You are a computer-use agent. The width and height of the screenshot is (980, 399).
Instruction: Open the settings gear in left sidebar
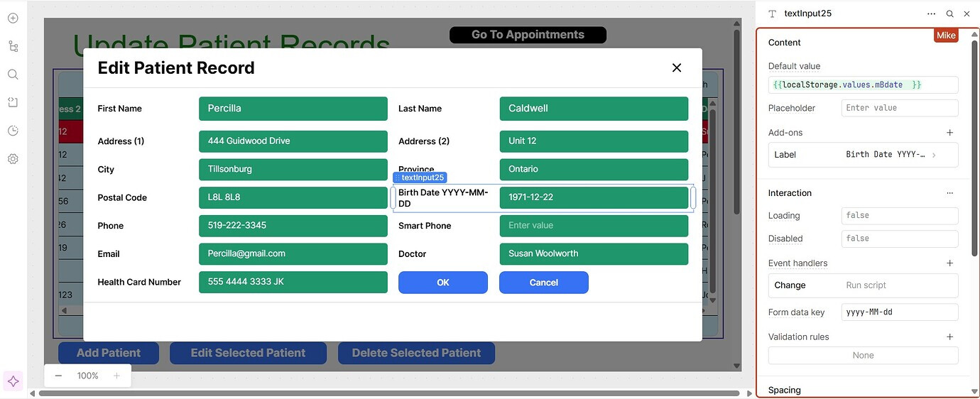[13, 159]
